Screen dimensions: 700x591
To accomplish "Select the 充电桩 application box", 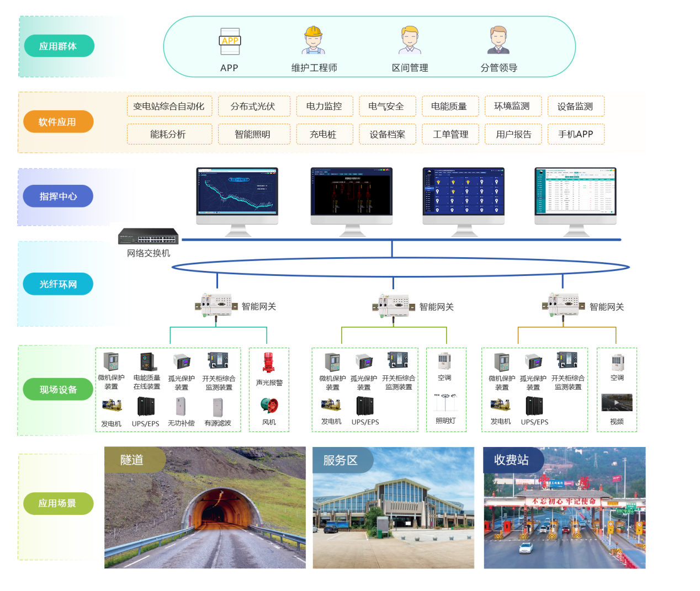I will point(324,134).
